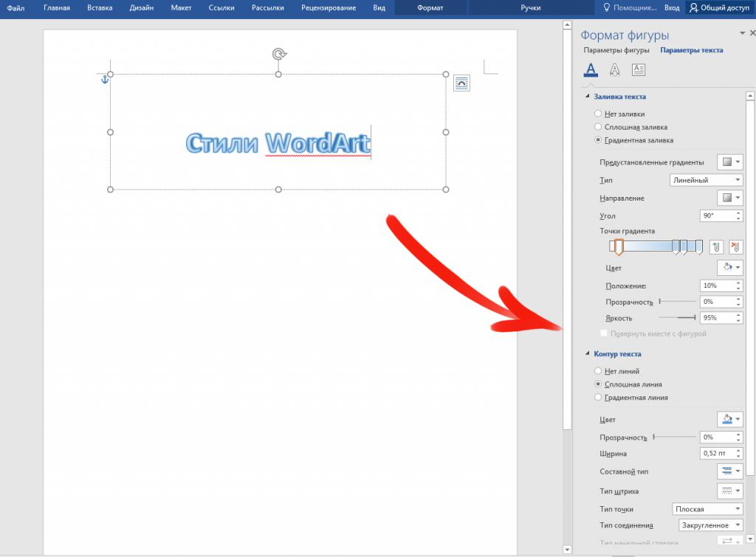
Task: Select the Нет заливки radio button
Action: (598, 114)
